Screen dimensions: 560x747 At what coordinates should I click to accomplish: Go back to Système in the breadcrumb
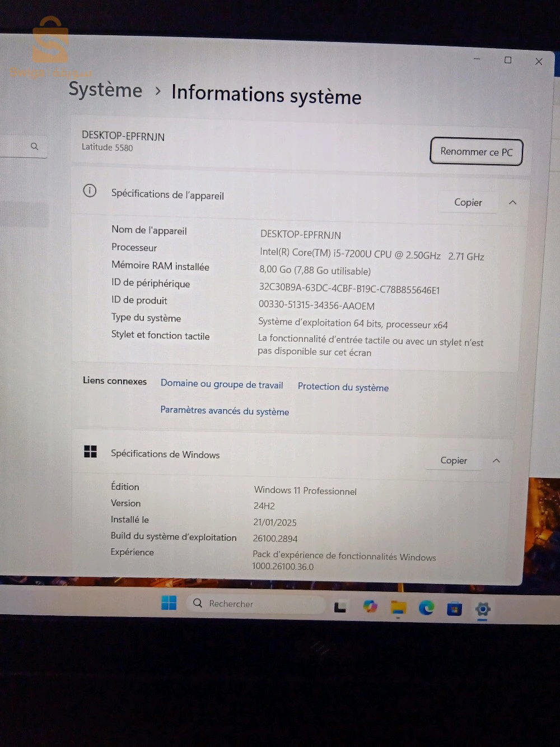[x=105, y=90]
